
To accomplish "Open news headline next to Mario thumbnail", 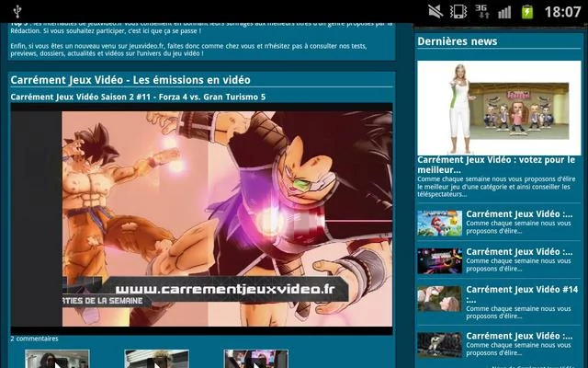I will [x=519, y=214].
